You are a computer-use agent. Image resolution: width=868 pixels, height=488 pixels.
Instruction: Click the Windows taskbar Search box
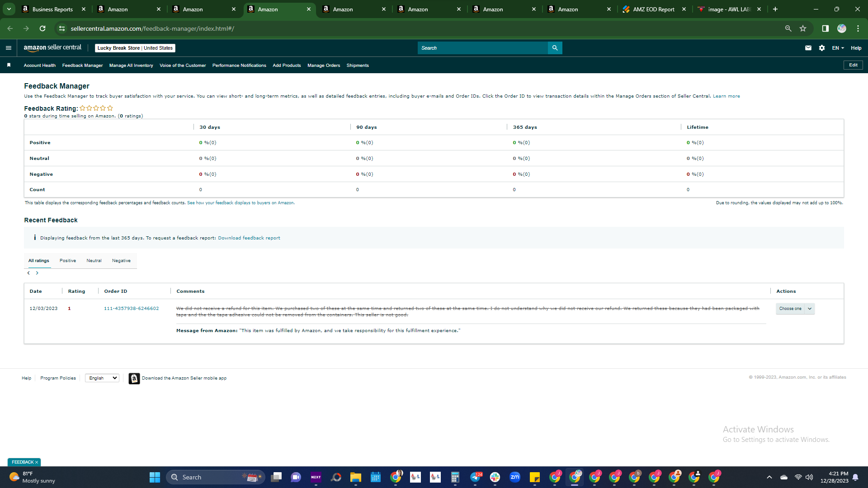[216, 477]
